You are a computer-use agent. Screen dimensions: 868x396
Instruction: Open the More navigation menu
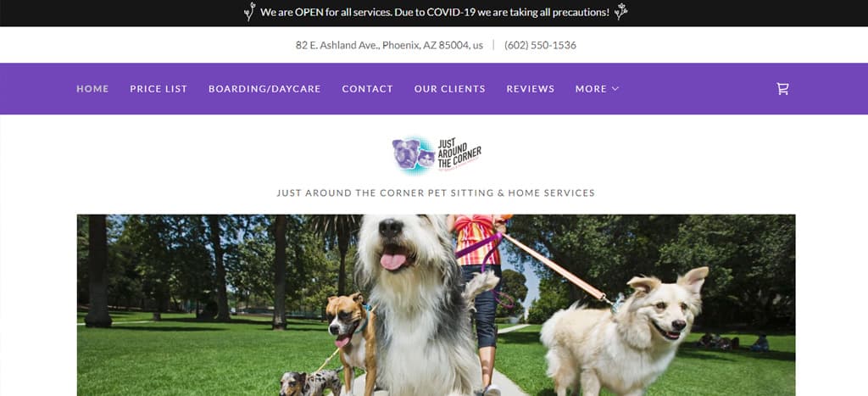pos(597,89)
